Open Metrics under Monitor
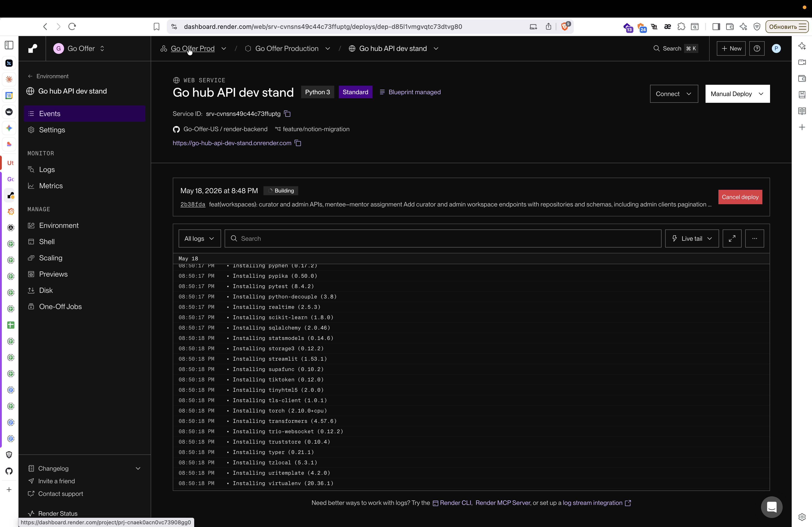 click(85, 186)
